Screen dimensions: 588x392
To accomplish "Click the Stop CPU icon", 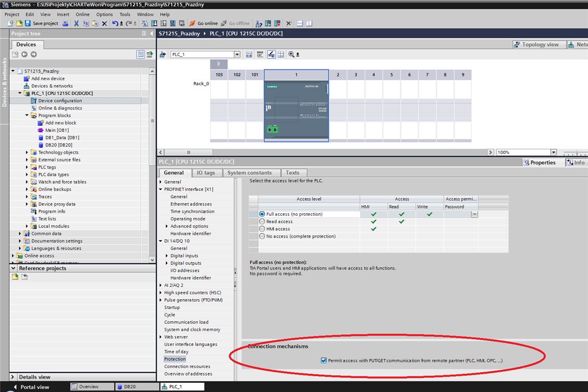I will [x=278, y=23].
